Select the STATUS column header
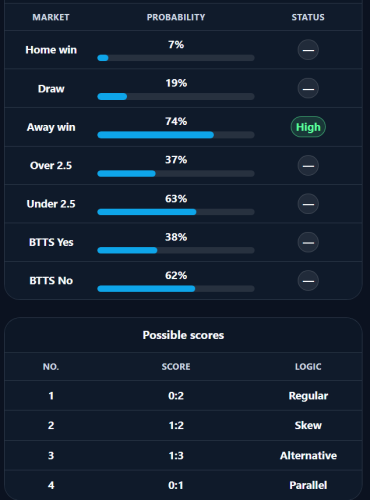 click(x=308, y=17)
